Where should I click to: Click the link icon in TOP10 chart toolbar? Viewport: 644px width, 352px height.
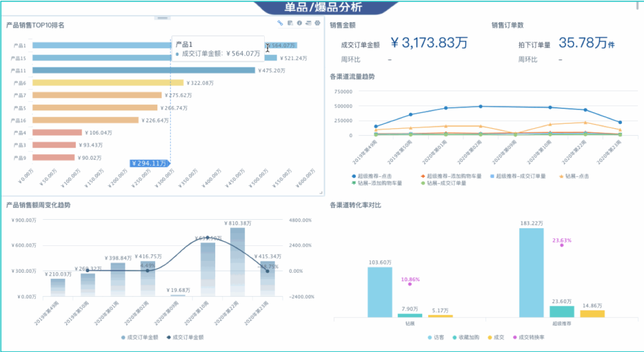click(280, 23)
